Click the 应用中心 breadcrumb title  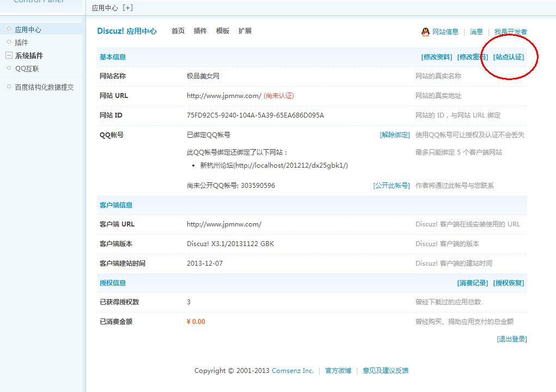(x=105, y=8)
